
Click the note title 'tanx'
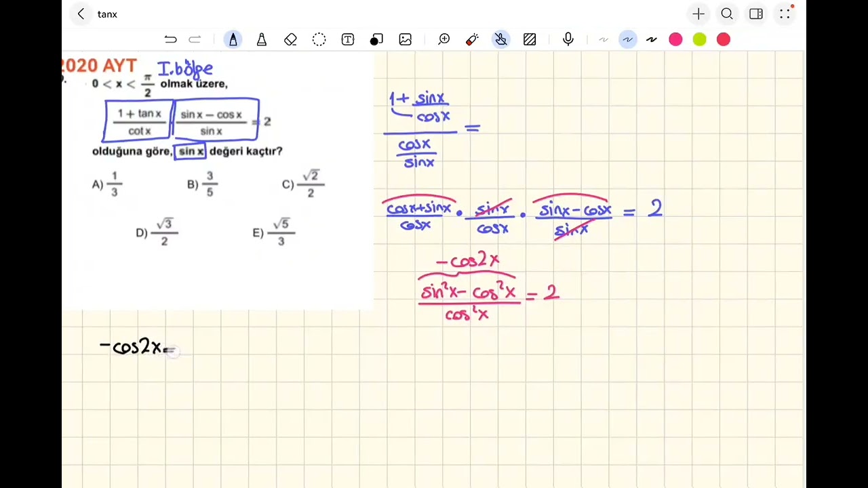click(x=107, y=14)
